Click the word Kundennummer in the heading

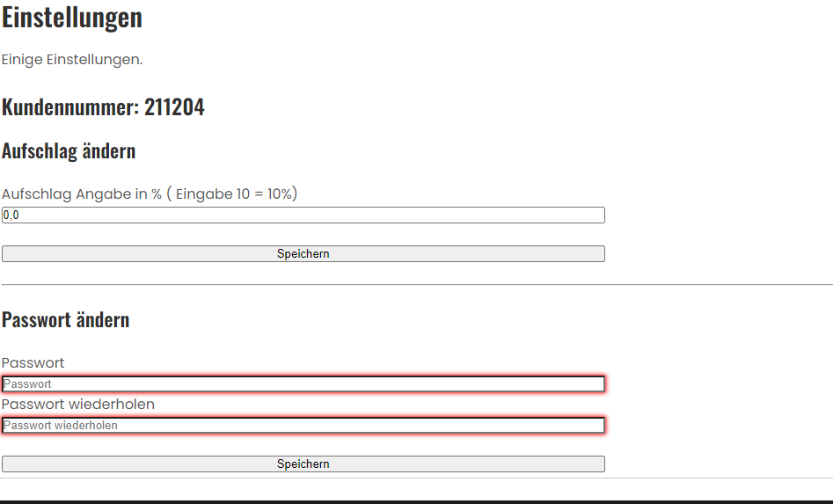69,107
